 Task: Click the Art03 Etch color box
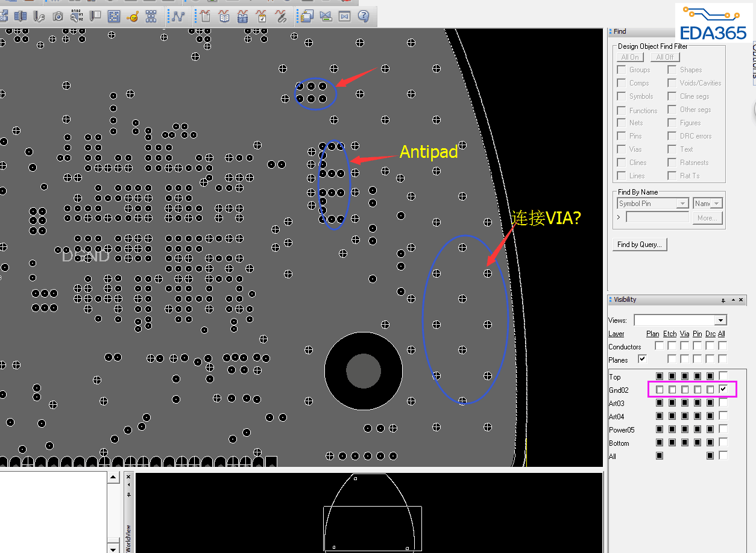672,403
